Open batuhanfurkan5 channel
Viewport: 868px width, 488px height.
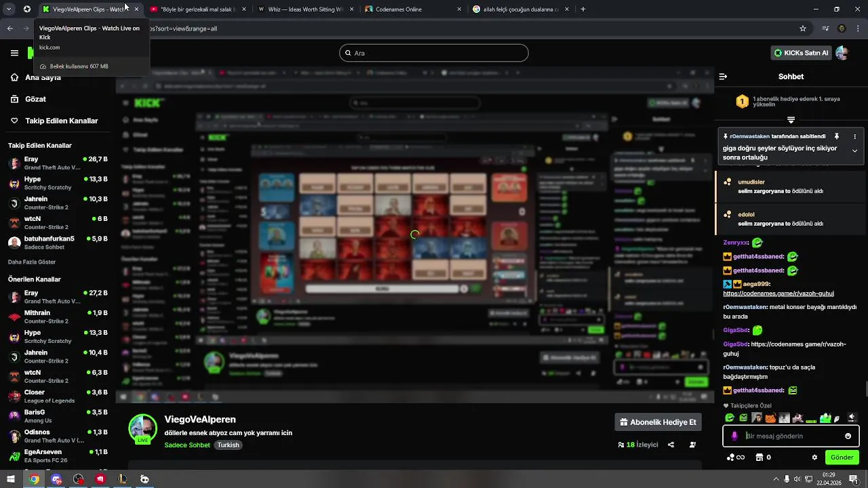(58, 243)
